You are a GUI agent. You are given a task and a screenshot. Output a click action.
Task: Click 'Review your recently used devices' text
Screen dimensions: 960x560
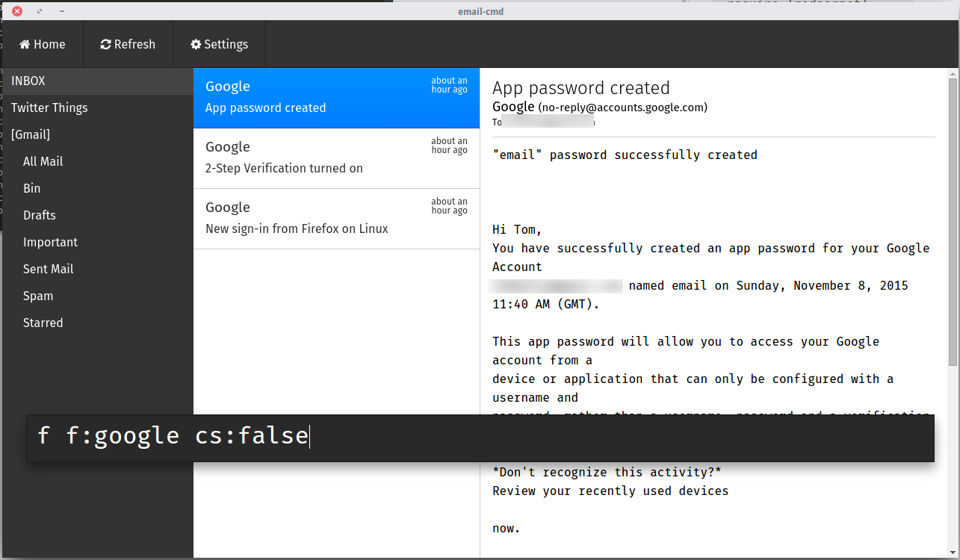610,491
